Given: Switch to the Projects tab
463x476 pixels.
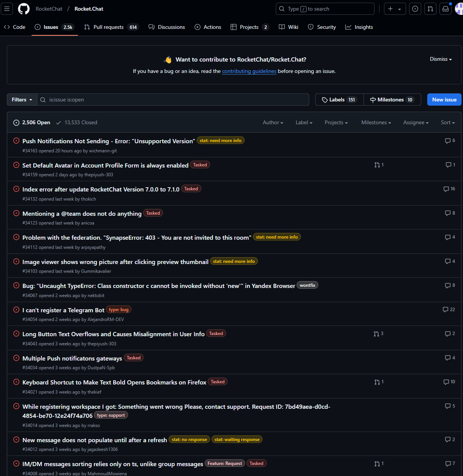Looking at the screenshot, I should (x=250, y=27).
